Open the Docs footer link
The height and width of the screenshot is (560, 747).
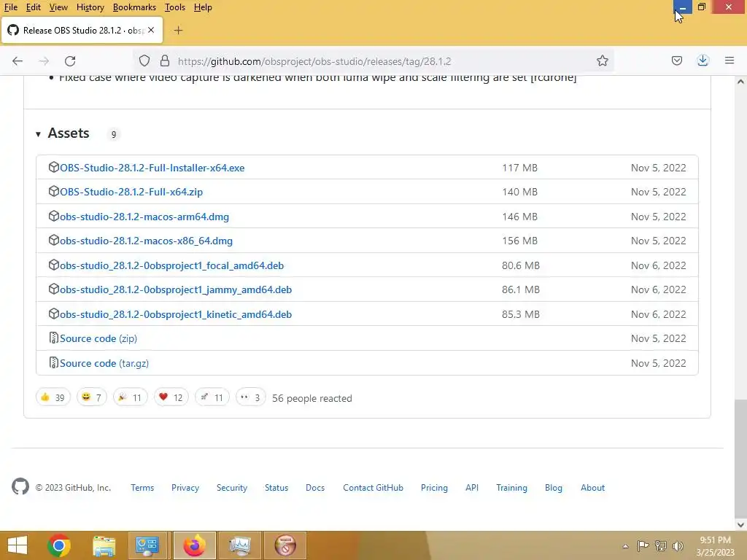tap(315, 488)
